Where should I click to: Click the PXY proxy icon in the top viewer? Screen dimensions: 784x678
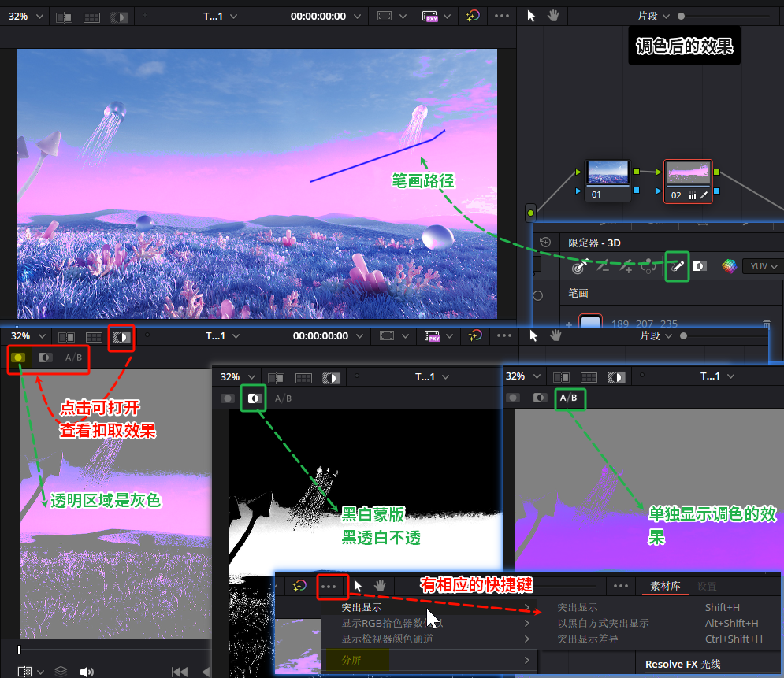coord(430,17)
